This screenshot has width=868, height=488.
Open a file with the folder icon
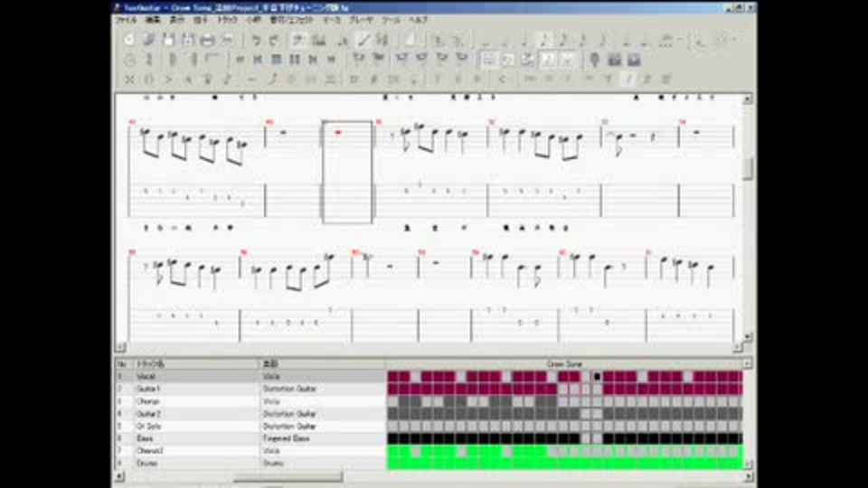[x=149, y=40]
